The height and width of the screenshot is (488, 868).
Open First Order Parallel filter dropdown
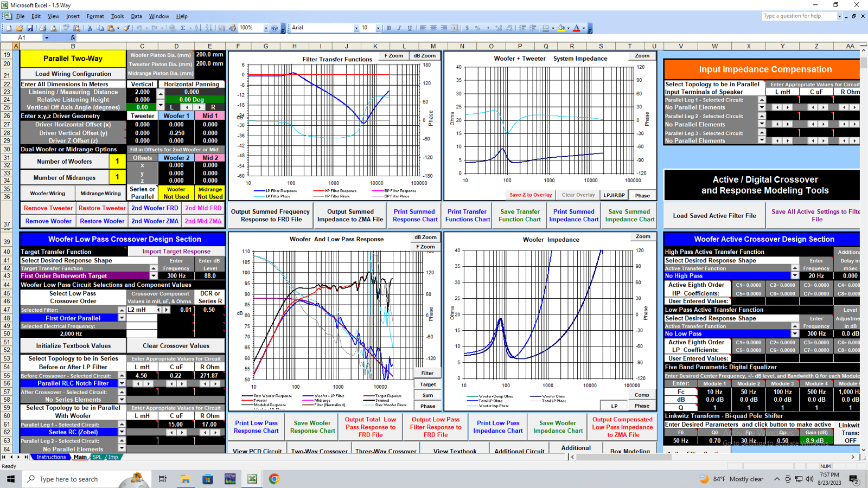tap(122, 318)
